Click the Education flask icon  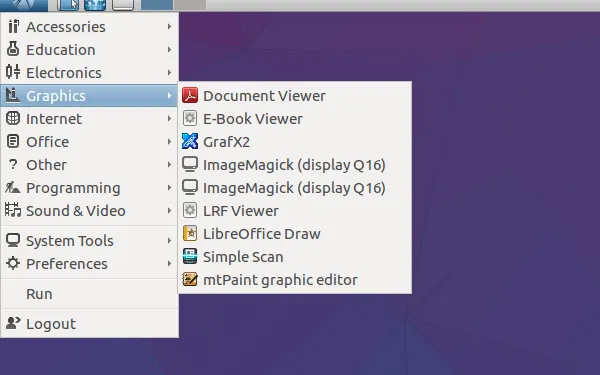pos(13,49)
